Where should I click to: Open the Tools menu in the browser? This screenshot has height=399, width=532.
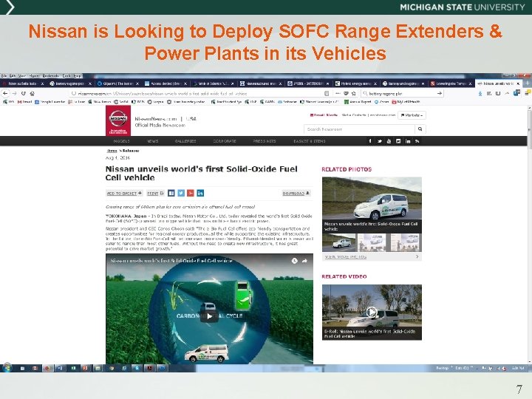[x=66, y=75]
